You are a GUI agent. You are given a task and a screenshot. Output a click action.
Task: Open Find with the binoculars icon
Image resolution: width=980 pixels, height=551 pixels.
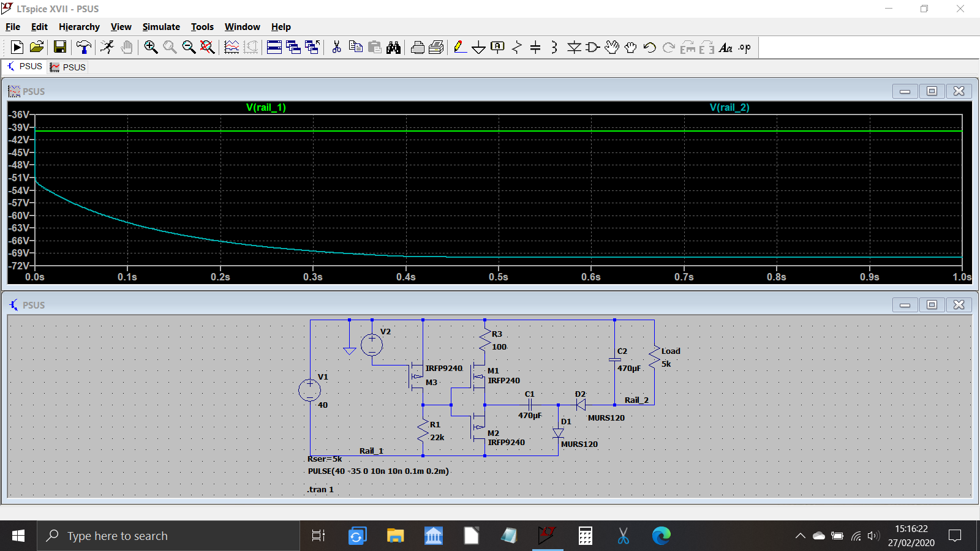pyautogui.click(x=393, y=47)
